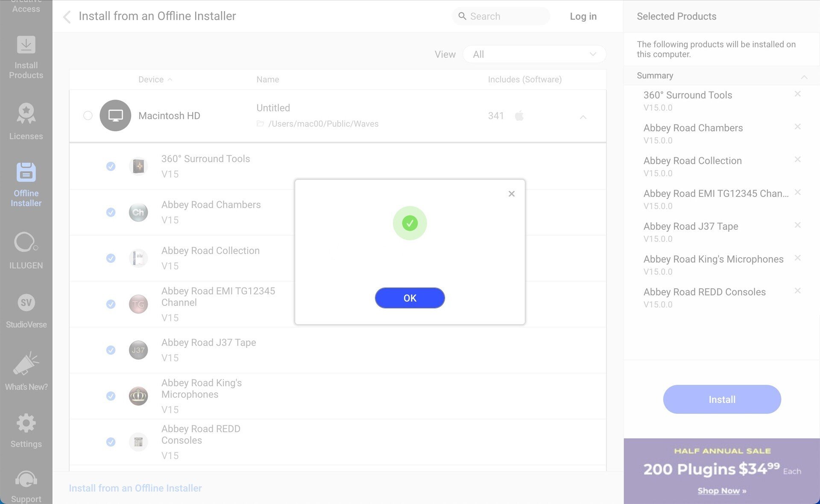The width and height of the screenshot is (820, 504).
Task: Open Install Products in sidebar
Action: 26,57
